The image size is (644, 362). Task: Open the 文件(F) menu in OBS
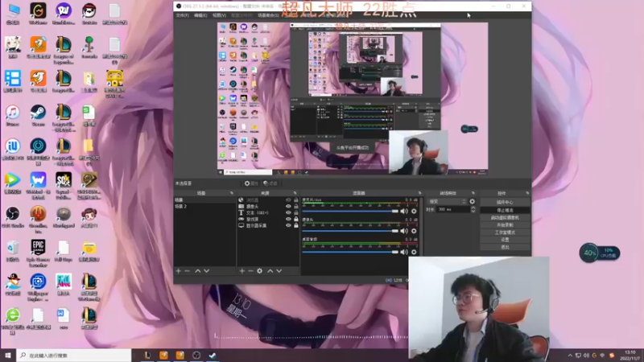[x=183, y=15]
